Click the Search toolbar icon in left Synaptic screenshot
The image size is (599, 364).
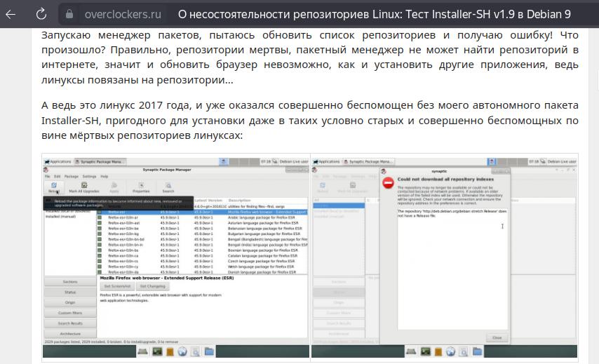[x=168, y=187]
